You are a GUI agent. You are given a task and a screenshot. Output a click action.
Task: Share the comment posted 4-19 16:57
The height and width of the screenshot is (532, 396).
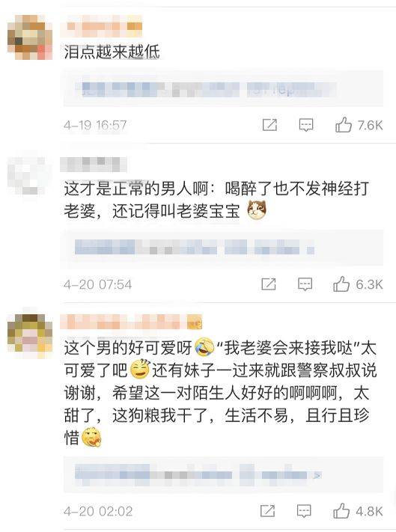tap(269, 125)
